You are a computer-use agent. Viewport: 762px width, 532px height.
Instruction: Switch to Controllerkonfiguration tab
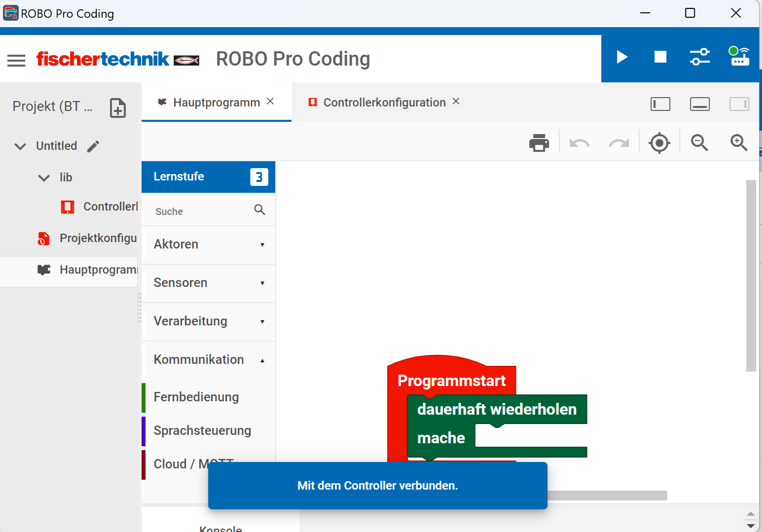click(x=384, y=102)
